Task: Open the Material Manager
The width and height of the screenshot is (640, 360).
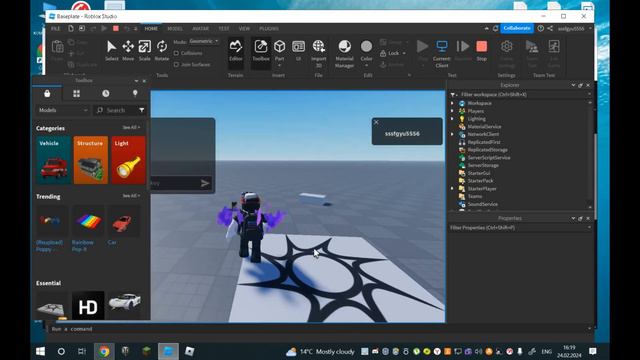Action: point(344,52)
